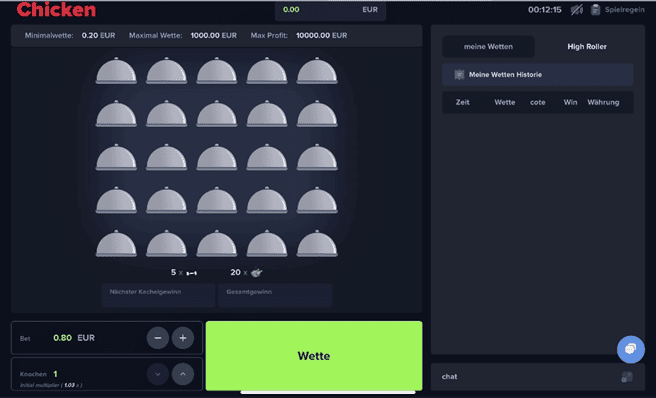Reveal fourth cloche in fourth row

tap(267, 200)
